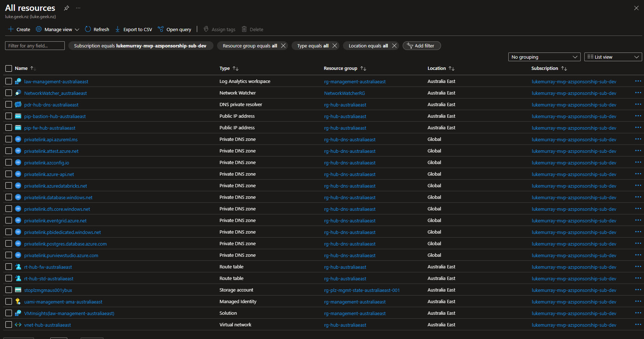Click the route table icon for rt-hub-fw-australiaeast
The width and height of the screenshot is (644, 339).
[18, 267]
